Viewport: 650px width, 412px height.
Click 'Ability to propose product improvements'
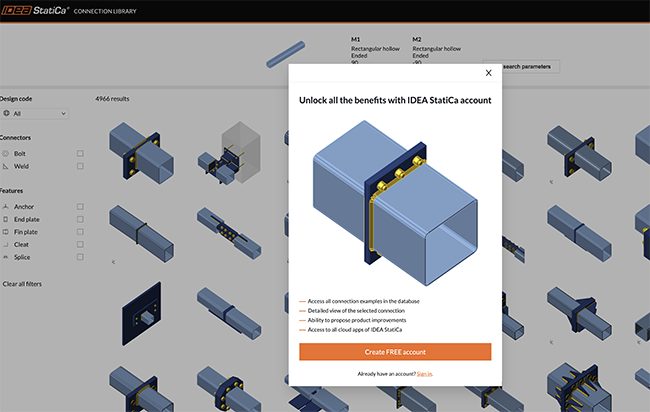[x=357, y=320]
